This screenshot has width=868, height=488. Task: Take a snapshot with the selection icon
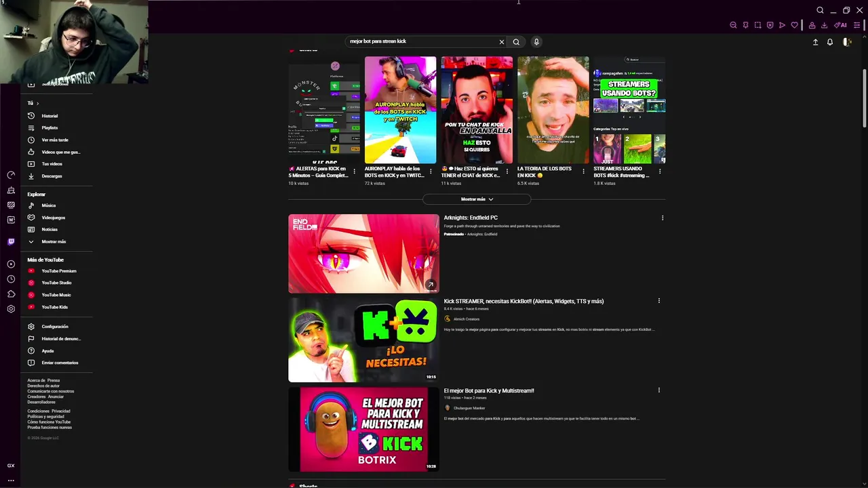(x=757, y=25)
